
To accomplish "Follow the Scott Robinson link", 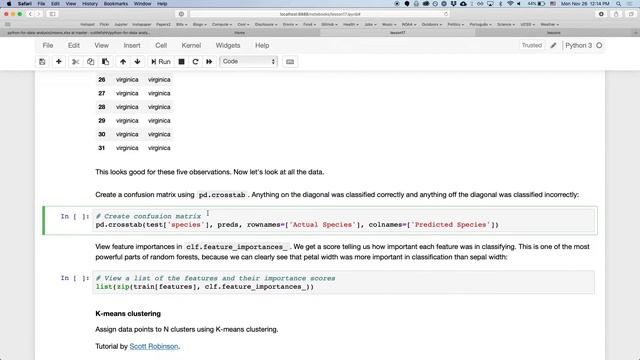I will coord(154,346).
